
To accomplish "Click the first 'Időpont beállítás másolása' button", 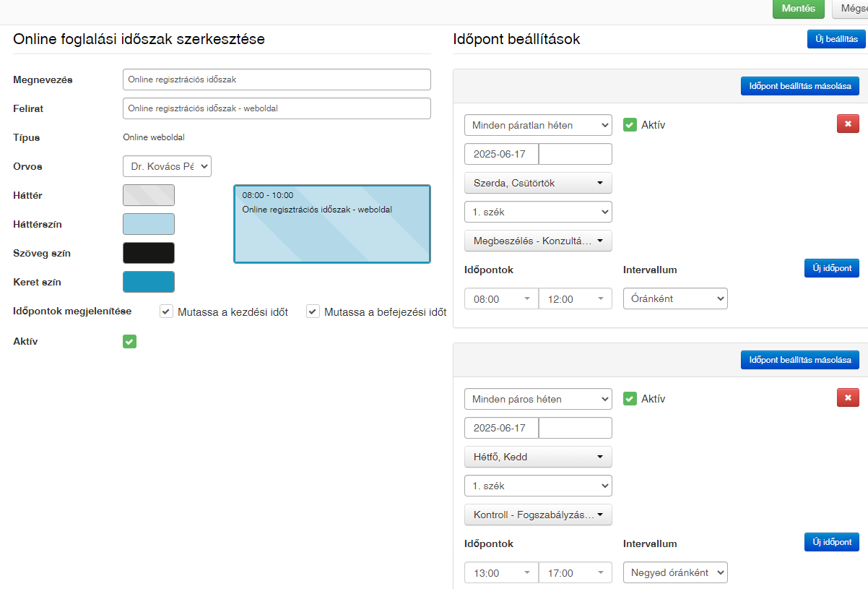I will pyautogui.click(x=799, y=86).
